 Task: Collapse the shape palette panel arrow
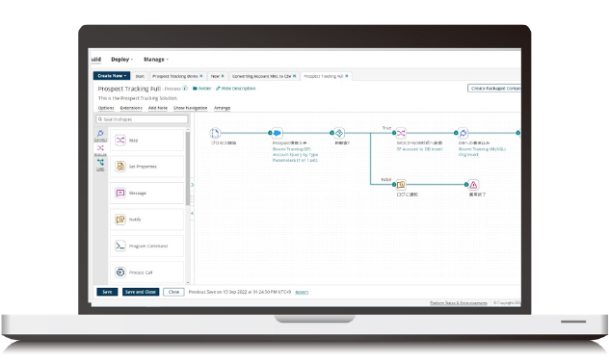pos(193,214)
